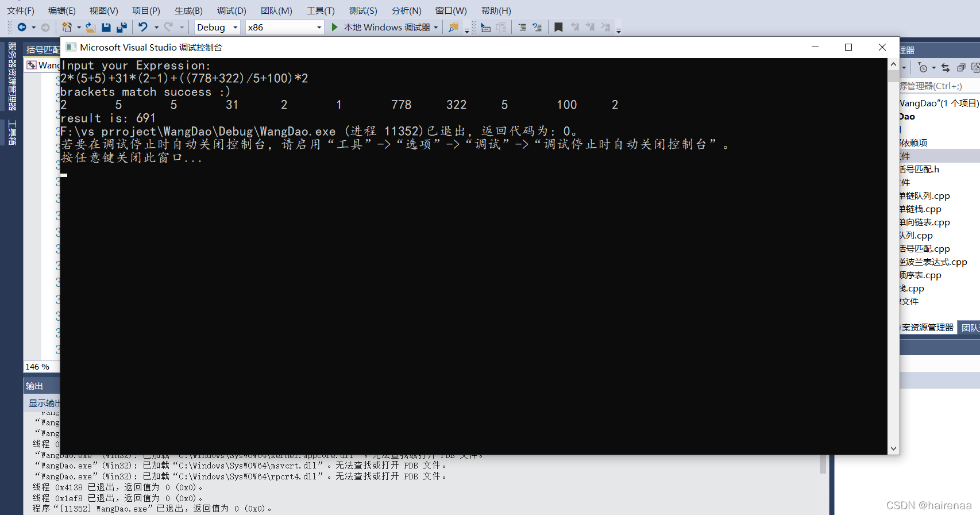
Task: Open the 文件(F) menu
Action: point(21,10)
